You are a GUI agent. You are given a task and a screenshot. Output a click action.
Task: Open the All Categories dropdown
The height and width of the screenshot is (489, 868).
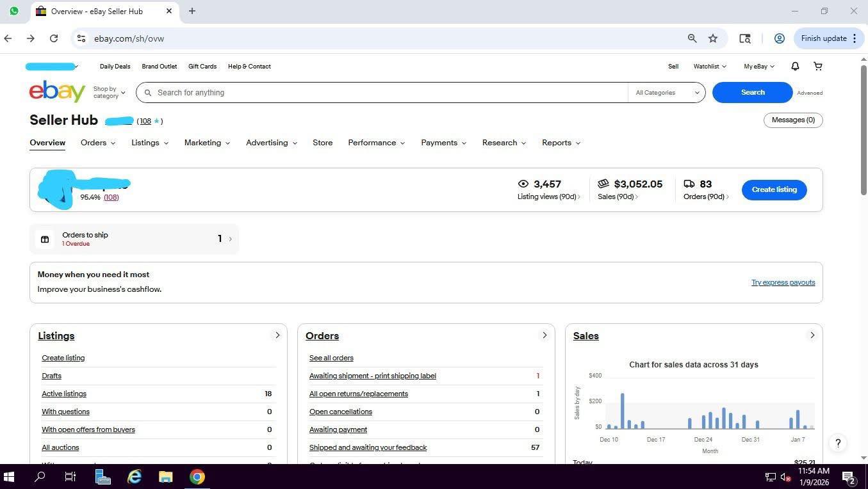point(665,92)
